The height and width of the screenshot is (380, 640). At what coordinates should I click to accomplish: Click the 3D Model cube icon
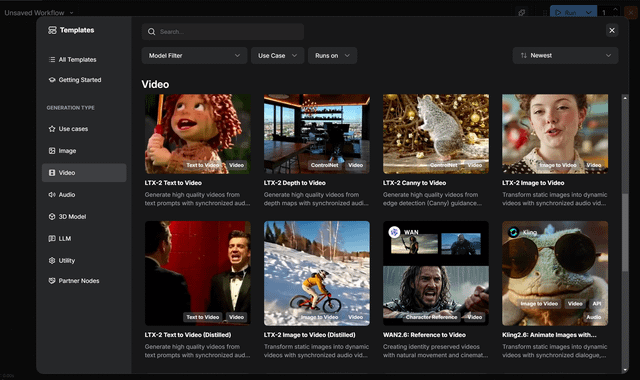(x=52, y=217)
